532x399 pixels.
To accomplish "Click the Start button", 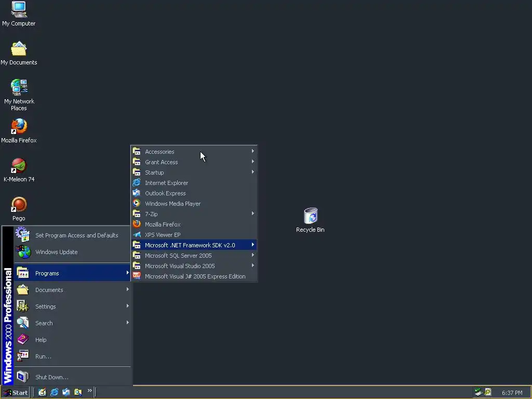I will pos(15,393).
